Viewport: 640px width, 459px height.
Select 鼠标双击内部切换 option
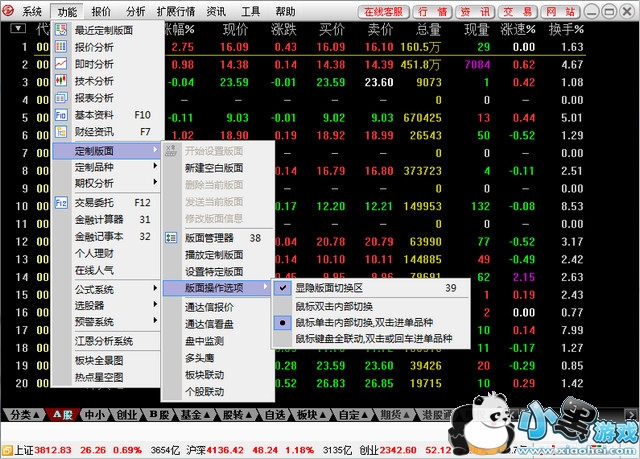[x=371, y=306]
